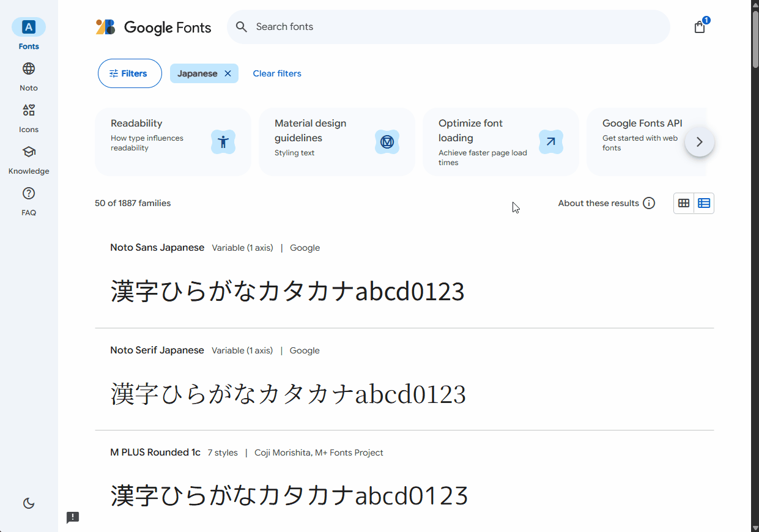Remove the Japanese filter chip

click(228, 73)
